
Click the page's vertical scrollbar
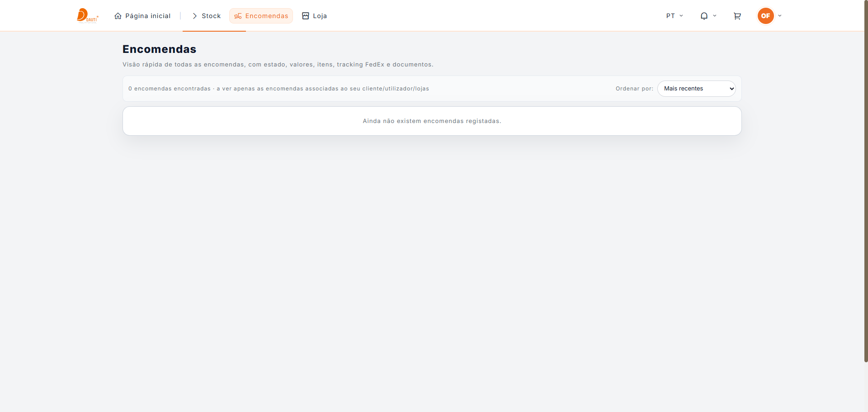coord(866,181)
